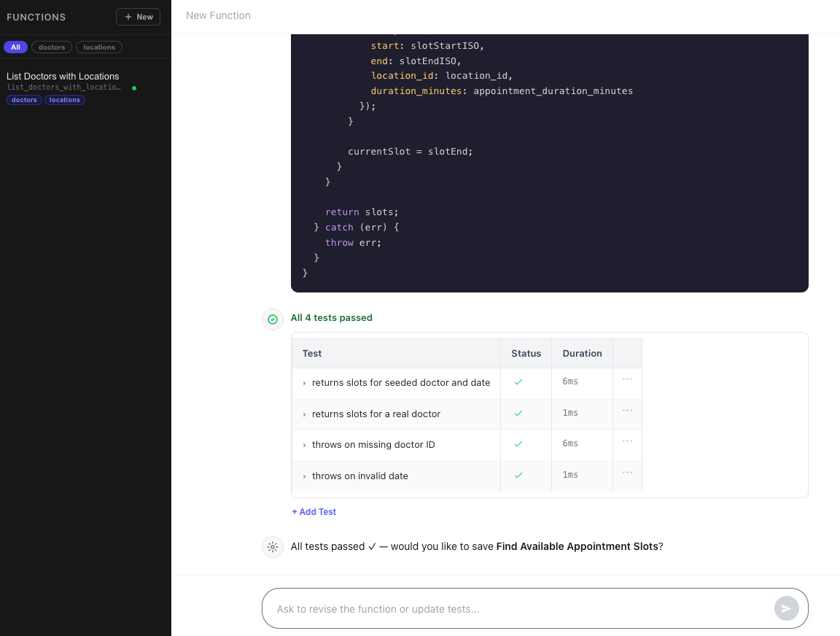Expand the 'returns slots for seeded doctor and date' test
Image resolution: width=840 pixels, height=636 pixels.
point(305,382)
